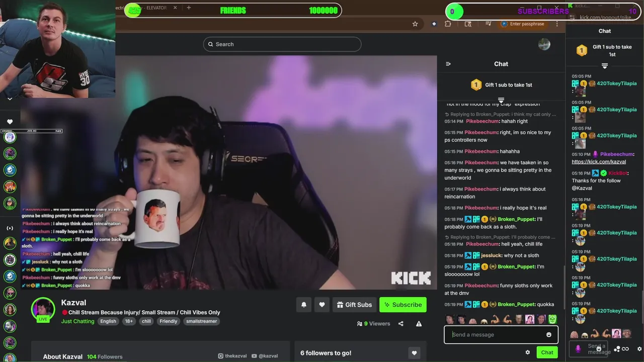Open the search-tabs icon in browser toolbar
The height and width of the screenshot is (362, 644).
point(468,24)
